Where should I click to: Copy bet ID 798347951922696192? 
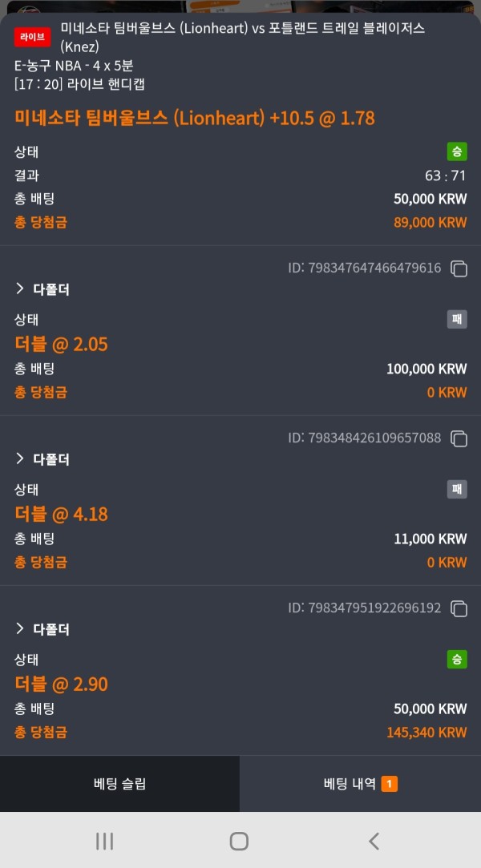click(x=458, y=608)
